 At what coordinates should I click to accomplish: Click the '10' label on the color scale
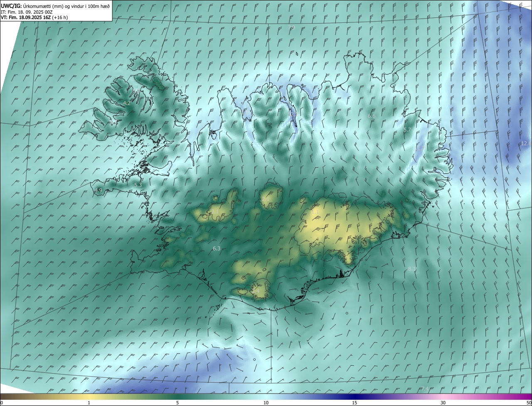266,403
